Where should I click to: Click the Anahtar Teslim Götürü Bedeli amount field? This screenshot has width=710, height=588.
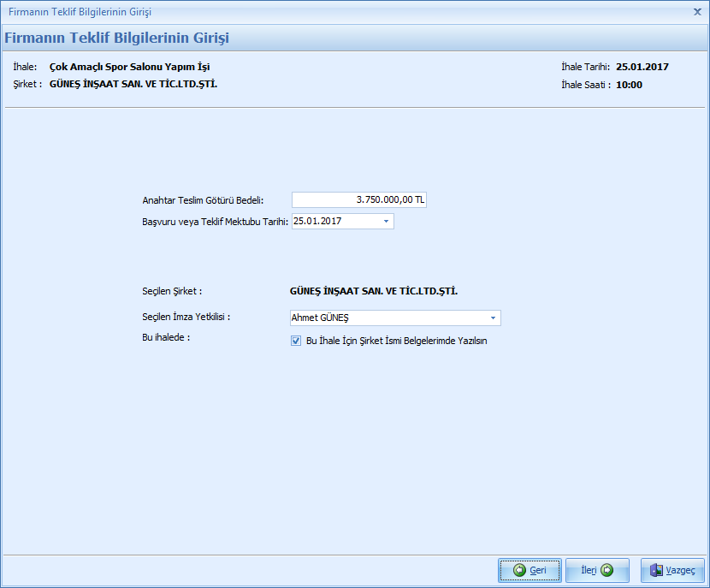[x=358, y=199]
